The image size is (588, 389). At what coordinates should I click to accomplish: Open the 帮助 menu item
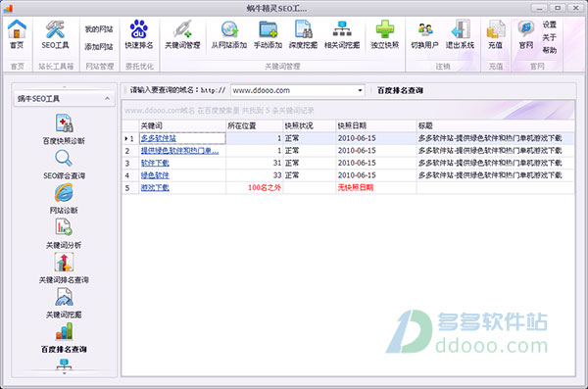(x=550, y=50)
